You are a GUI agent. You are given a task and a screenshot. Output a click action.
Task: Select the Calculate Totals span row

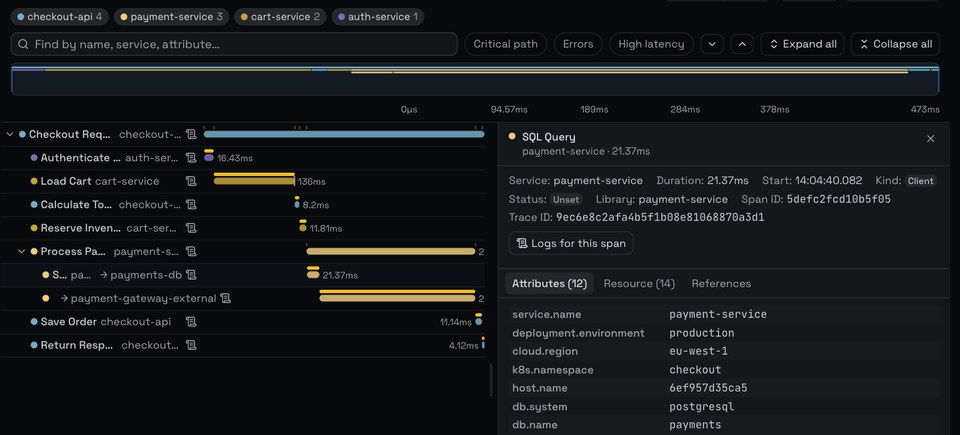242,205
